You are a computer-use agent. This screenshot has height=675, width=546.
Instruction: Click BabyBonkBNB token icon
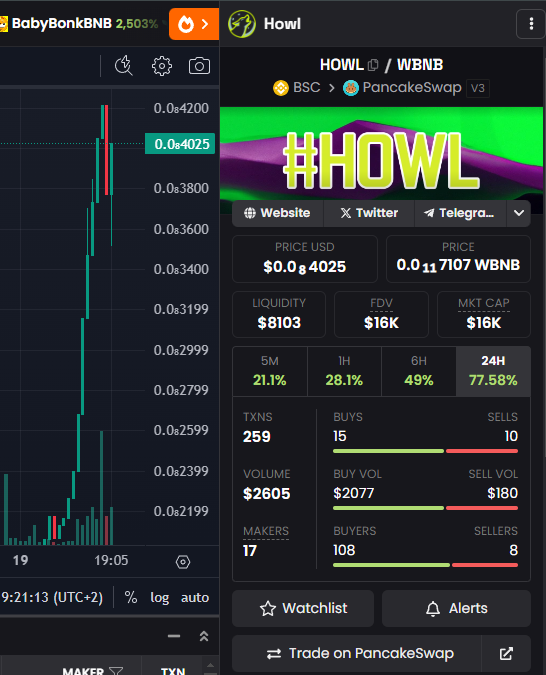(x=3, y=24)
